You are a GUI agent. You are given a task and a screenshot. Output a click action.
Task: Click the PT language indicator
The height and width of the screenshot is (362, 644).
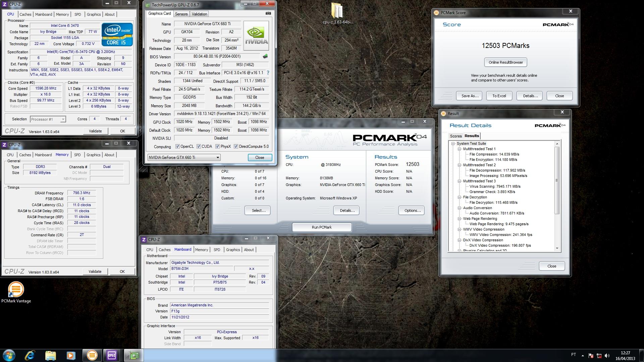tap(574, 355)
